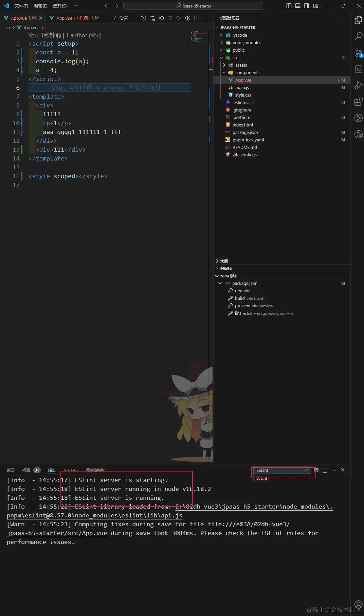This screenshot has width=364, height=616.
Task: Switch to the 端口 ports tab
Action: (11, 470)
